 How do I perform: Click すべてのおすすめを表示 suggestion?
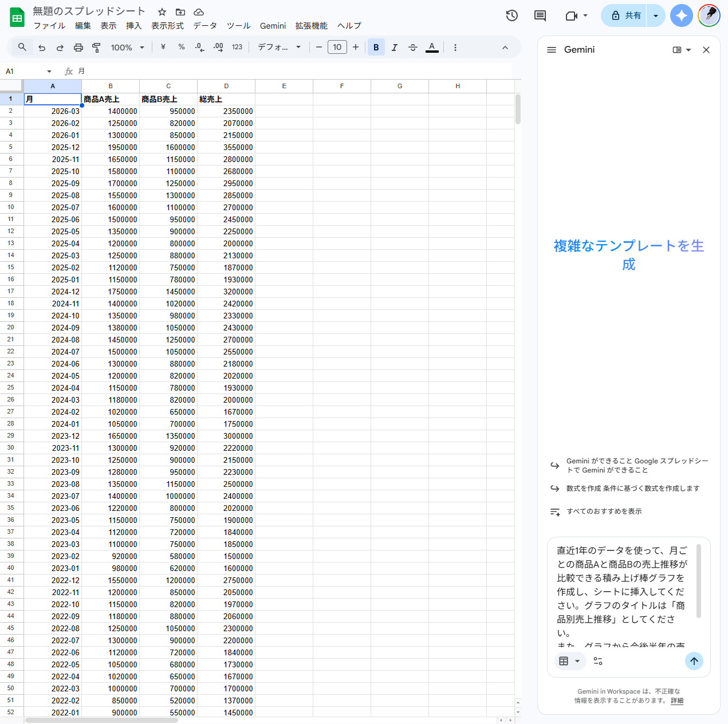click(x=604, y=511)
